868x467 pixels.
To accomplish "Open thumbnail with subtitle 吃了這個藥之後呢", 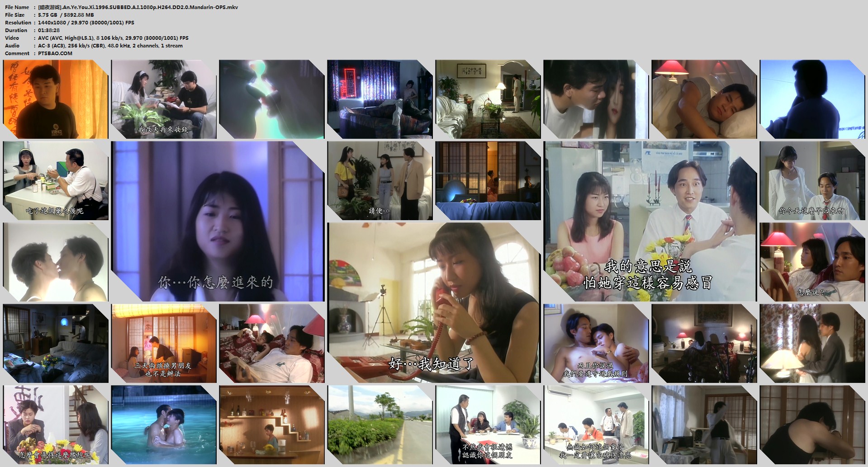I will tap(55, 180).
